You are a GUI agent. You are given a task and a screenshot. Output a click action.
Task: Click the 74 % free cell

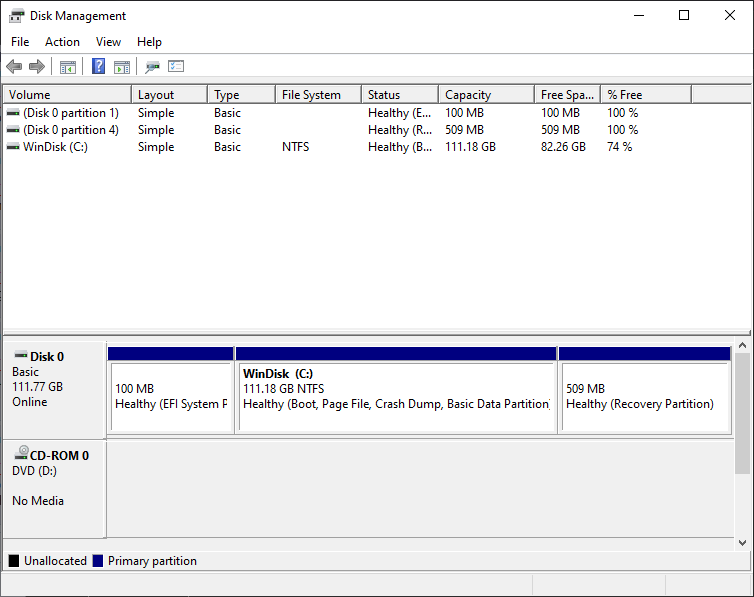619,147
